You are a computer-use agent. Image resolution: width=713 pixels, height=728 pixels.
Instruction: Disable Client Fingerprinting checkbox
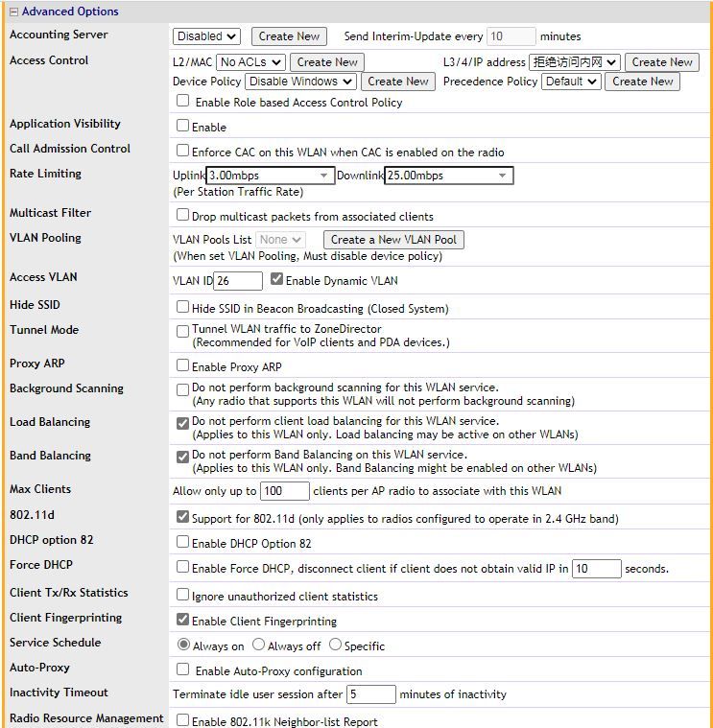183,621
